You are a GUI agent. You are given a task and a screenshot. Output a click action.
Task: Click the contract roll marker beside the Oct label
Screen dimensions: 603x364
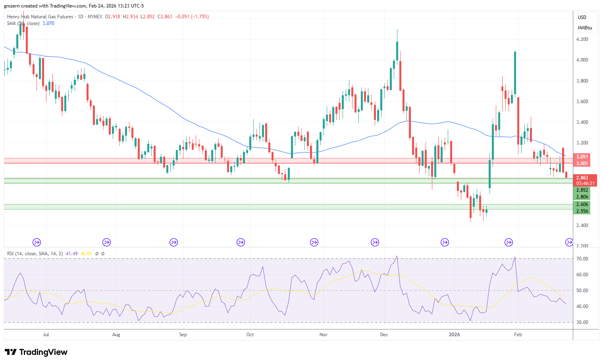(241, 242)
